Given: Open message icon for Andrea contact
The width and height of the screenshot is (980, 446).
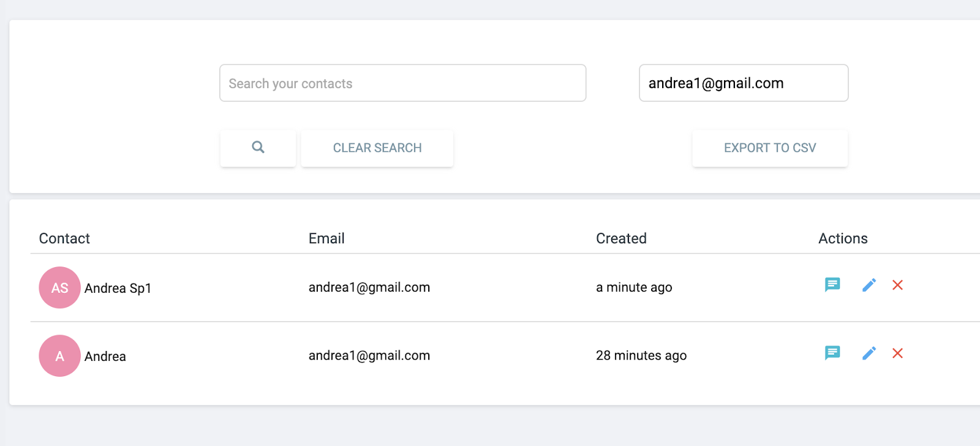Looking at the screenshot, I should pos(832,353).
